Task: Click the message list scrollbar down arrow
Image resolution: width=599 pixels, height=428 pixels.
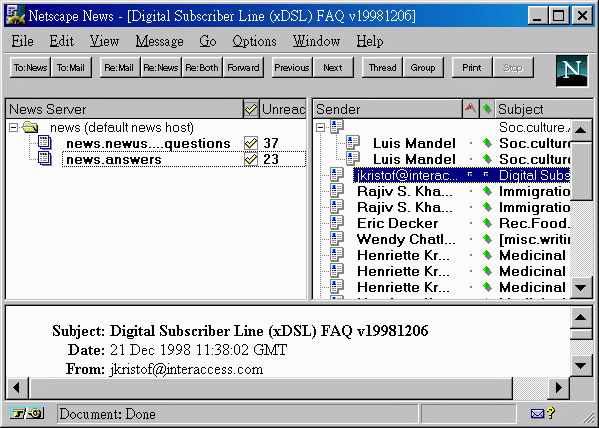Action: [x=581, y=287]
